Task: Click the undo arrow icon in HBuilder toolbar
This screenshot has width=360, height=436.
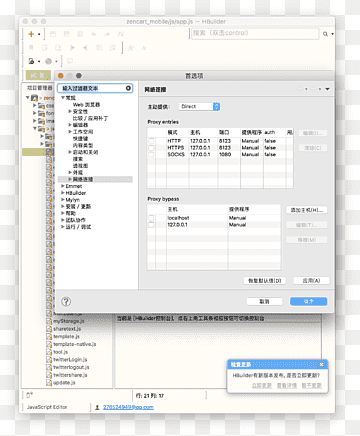Action: pyautogui.click(x=94, y=34)
